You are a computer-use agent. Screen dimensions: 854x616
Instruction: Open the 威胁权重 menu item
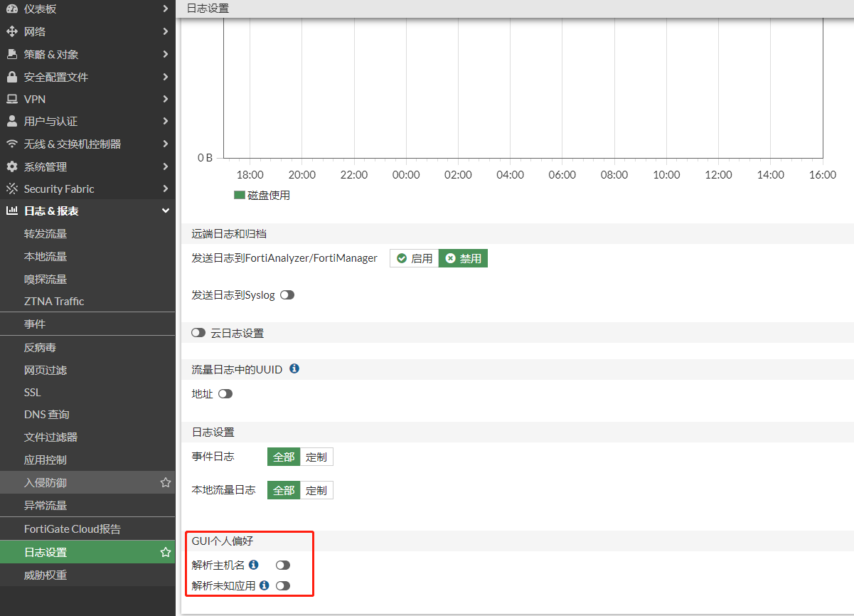(46, 575)
